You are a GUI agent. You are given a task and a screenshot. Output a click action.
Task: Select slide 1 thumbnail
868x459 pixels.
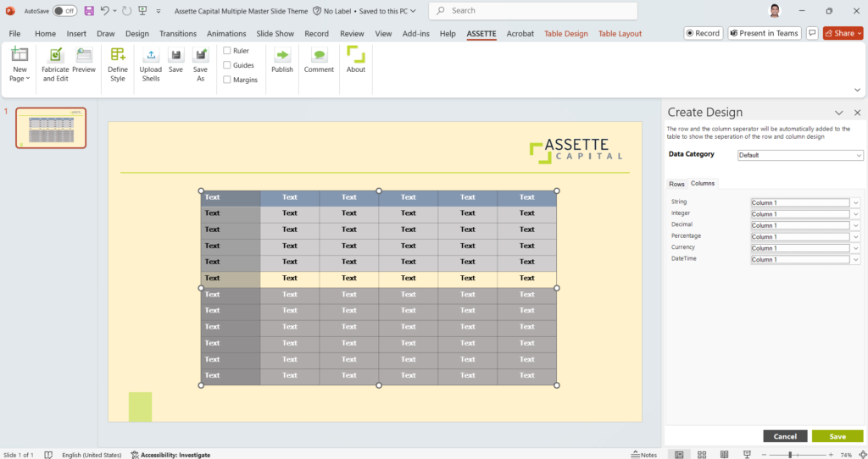50,128
